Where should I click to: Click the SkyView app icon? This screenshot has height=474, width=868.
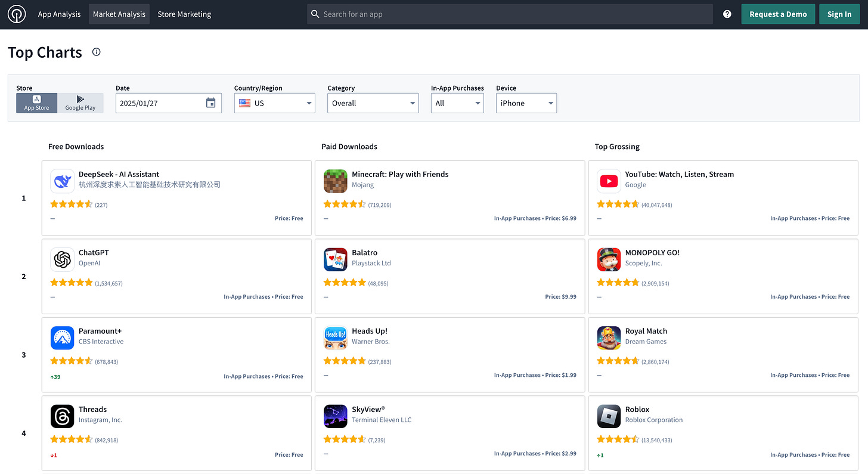point(336,417)
